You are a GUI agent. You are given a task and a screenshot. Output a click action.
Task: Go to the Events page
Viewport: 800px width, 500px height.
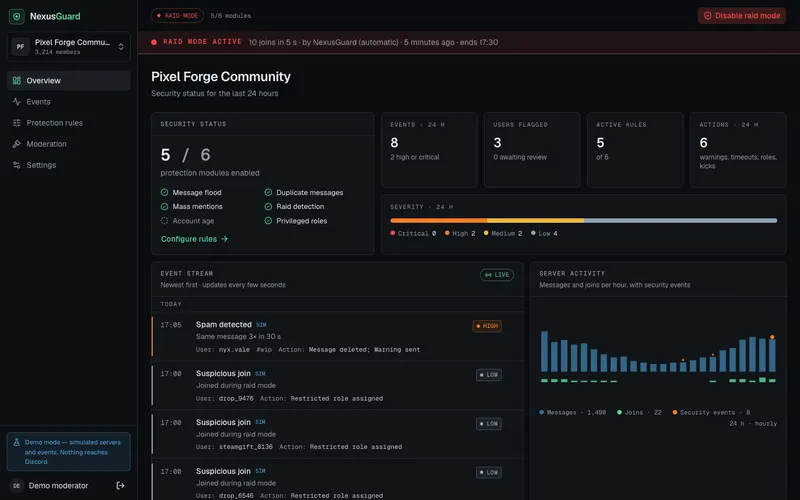(68, 102)
